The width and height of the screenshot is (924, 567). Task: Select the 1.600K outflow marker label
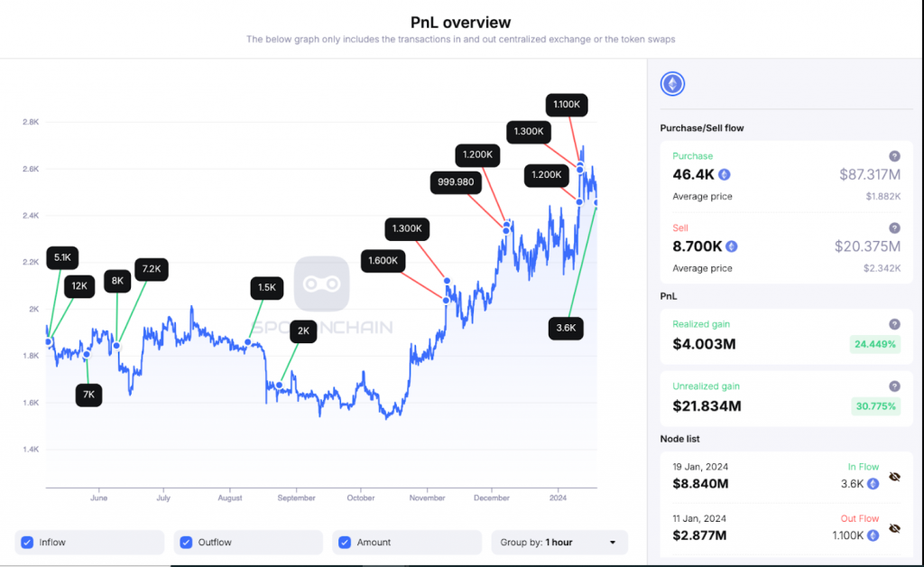pos(383,262)
